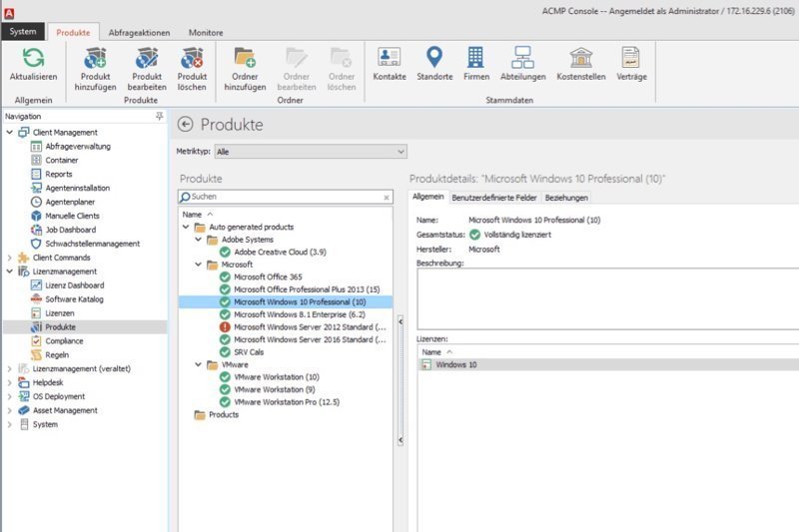Switch to the Produkte ribbon tab
The width and height of the screenshot is (799, 532).
(x=73, y=32)
